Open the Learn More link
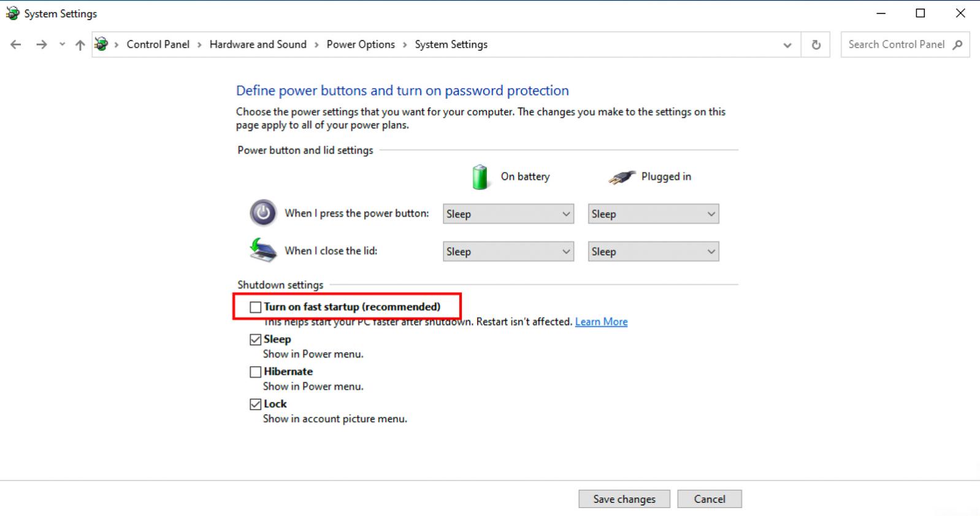 (601, 322)
